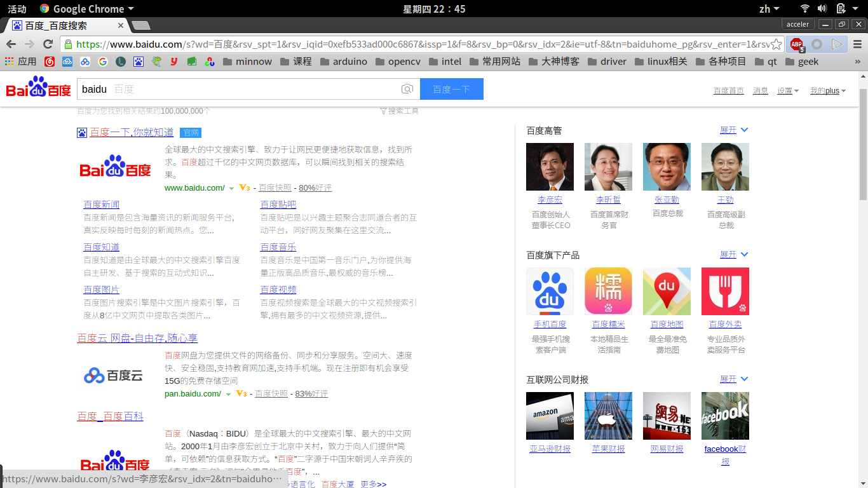Screen dimensions: 868x488
Task: Click the 张亚勤 portrait photo
Action: pyautogui.click(x=667, y=166)
